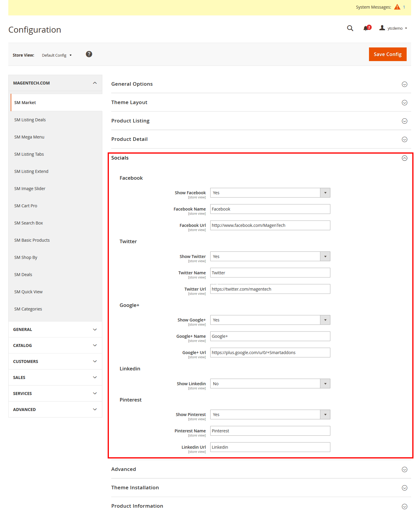Open SM Quick View settings
420x524 pixels.
point(55,292)
